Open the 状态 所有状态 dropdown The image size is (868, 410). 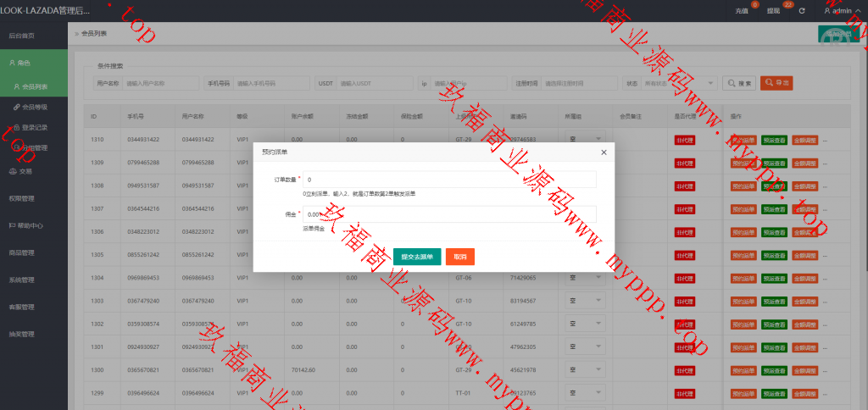[668, 83]
